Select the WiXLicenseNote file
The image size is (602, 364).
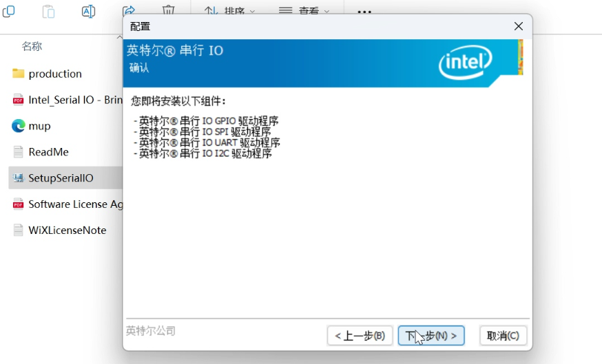(x=67, y=231)
